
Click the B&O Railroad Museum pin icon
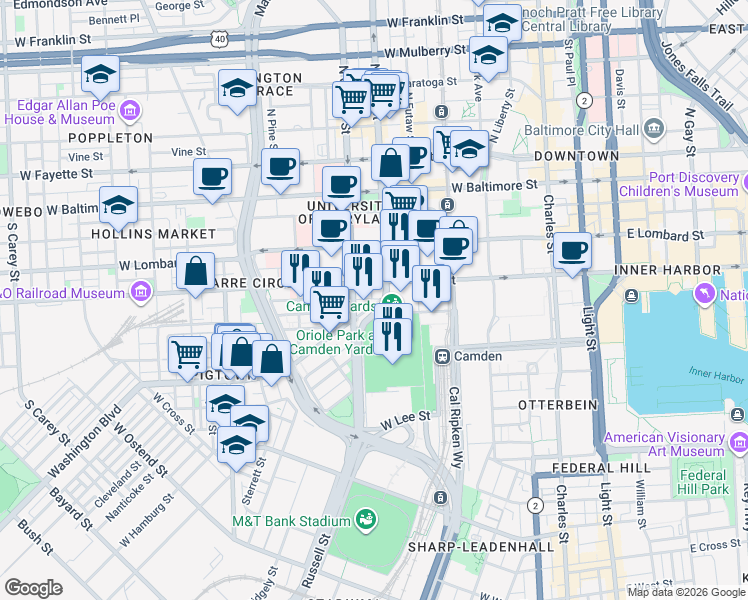click(141, 291)
